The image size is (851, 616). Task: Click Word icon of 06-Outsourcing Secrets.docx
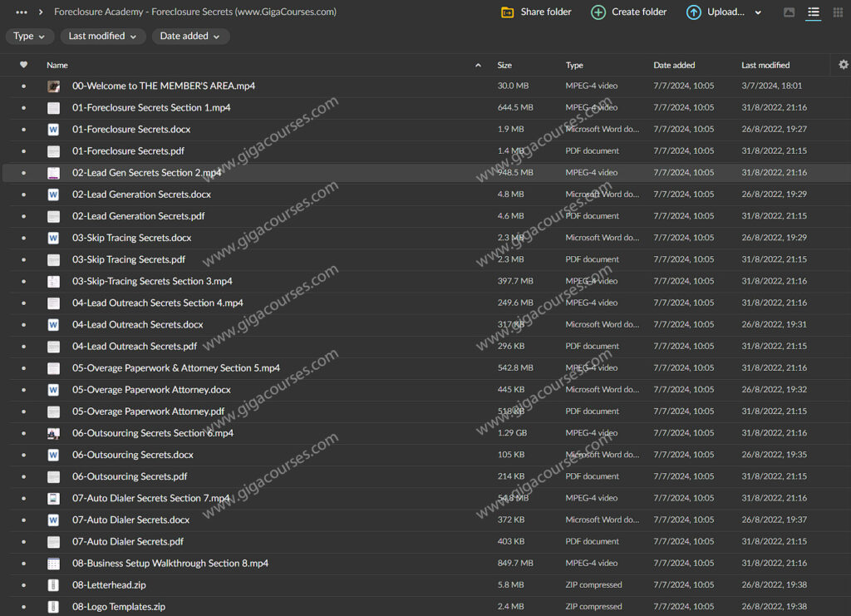point(53,455)
